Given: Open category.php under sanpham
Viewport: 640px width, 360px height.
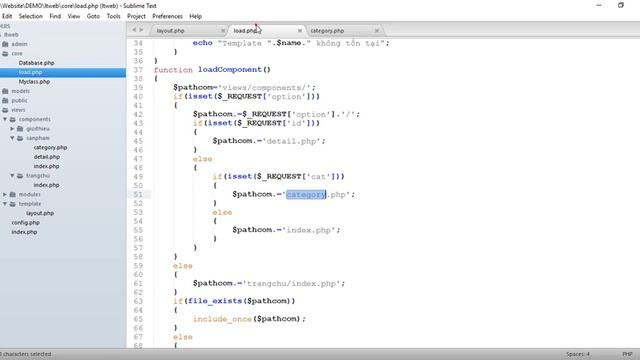Looking at the screenshot, I should (50, 147).
